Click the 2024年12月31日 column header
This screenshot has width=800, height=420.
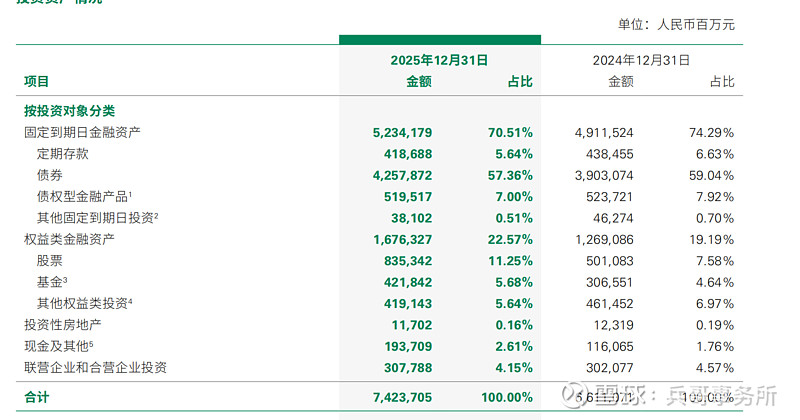click(641, 60)
